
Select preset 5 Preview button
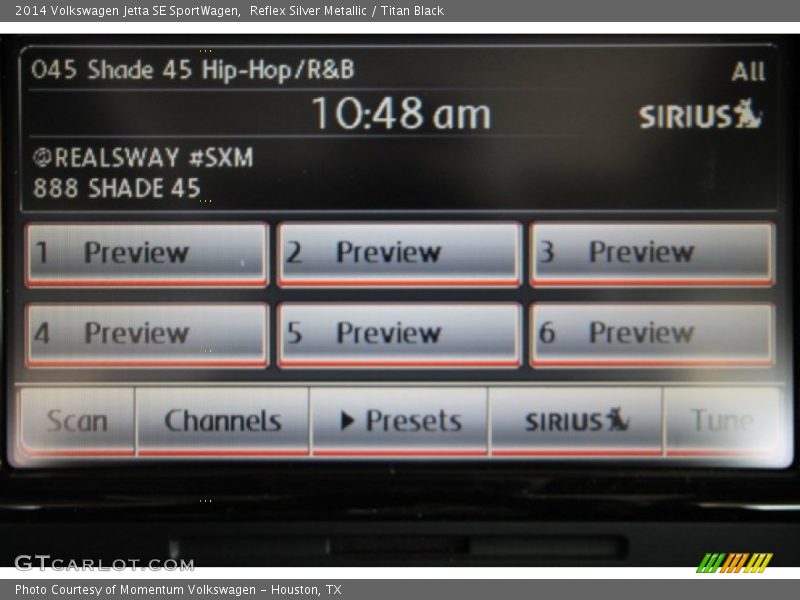pyautogui.click(x=399, y=335)
